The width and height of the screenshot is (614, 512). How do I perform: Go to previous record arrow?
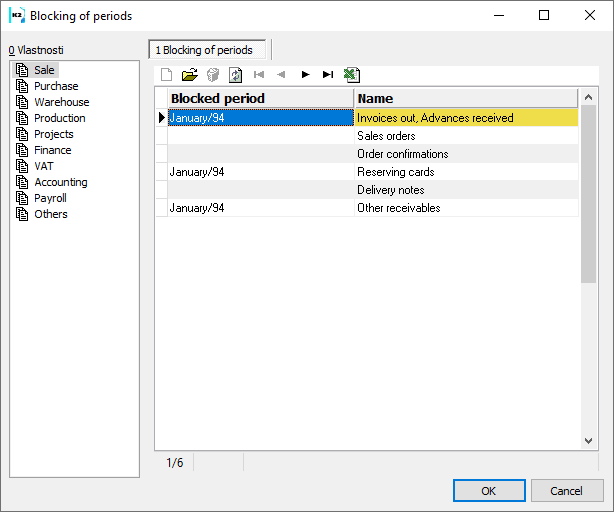click(281, 74)
